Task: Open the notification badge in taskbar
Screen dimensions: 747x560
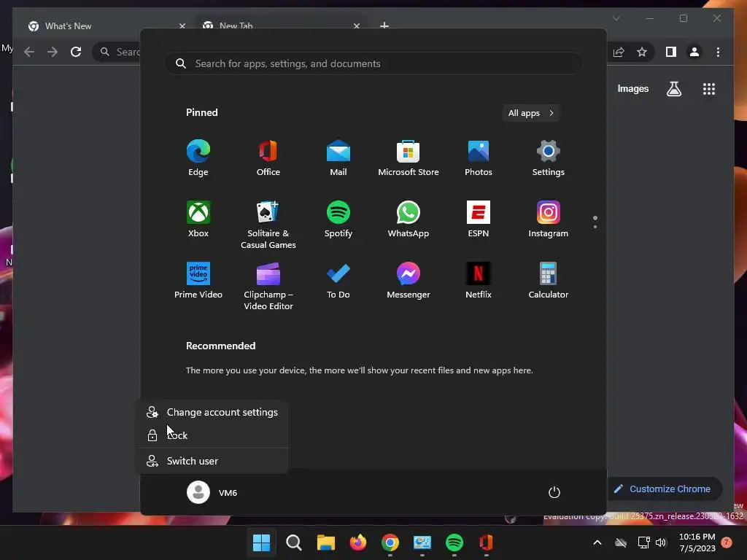Action: pyautogui.click(x=727, y=542)
